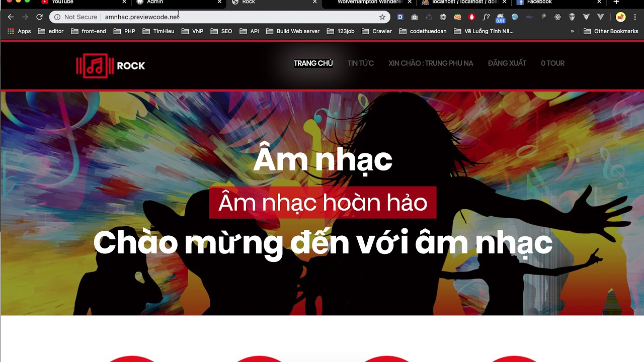This screenshot has width=644, height=362.
Task: Open the front-end bookmarks folder
Action: [x=89, y=31]
